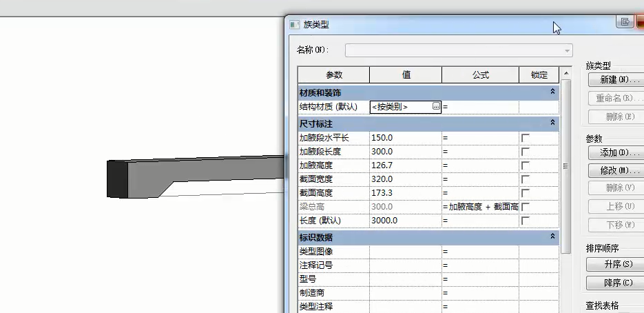Collapse the 材质和装饰 group
The image size is (644, 313).
tap(552, 92)
